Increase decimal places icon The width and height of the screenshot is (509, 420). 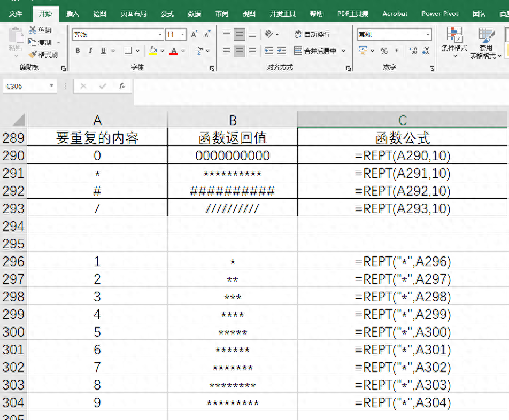coord(413,51)
